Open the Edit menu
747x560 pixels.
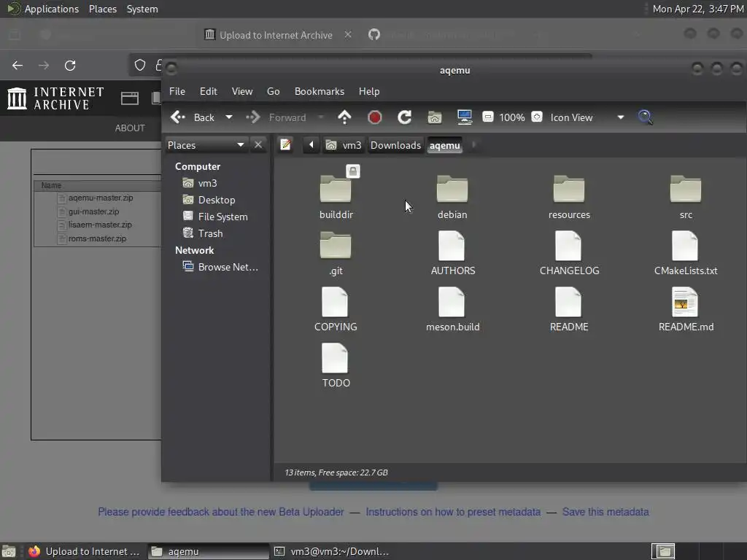point(208,91)
